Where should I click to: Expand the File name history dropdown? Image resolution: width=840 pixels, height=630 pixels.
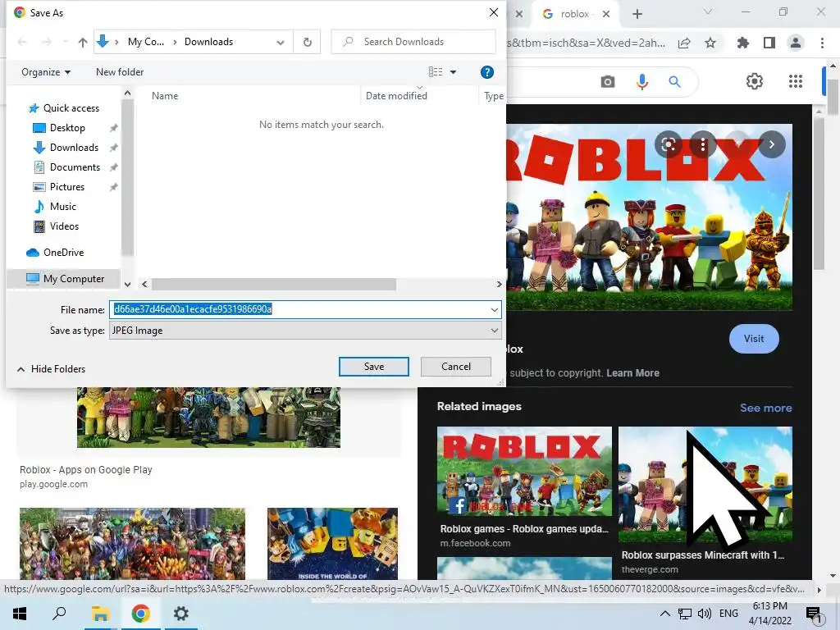click(x=494, y=309)
